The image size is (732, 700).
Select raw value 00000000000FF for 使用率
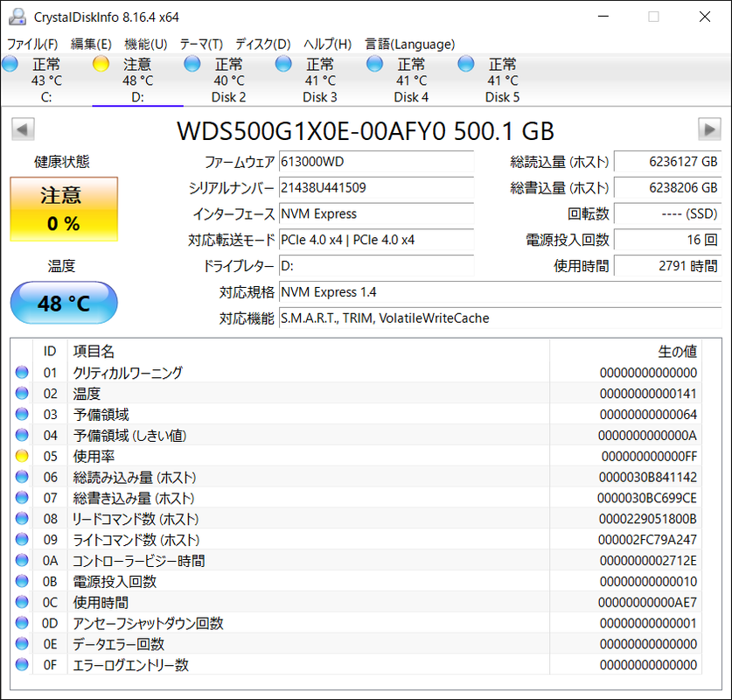(649, 456)
